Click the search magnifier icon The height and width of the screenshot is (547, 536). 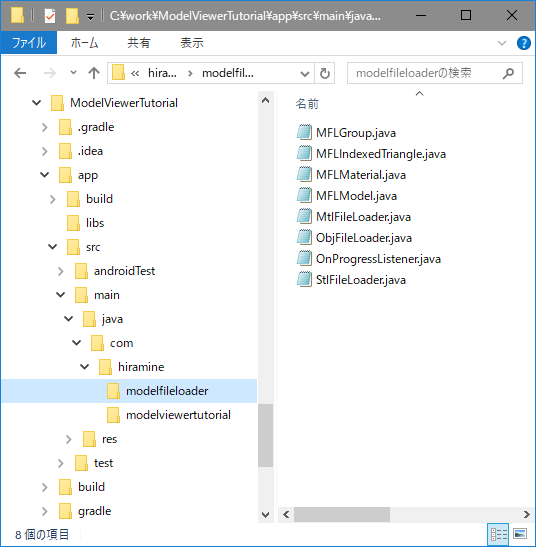508,73
